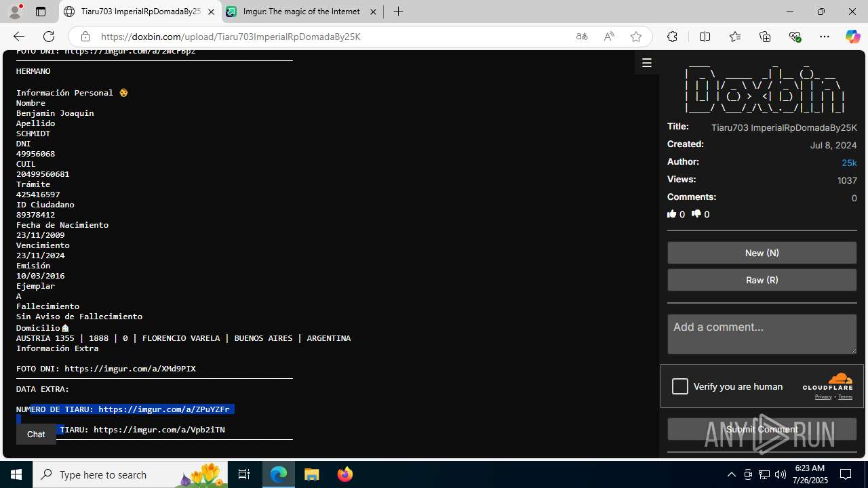Open the Windows notification center

[x=846, y=474]
